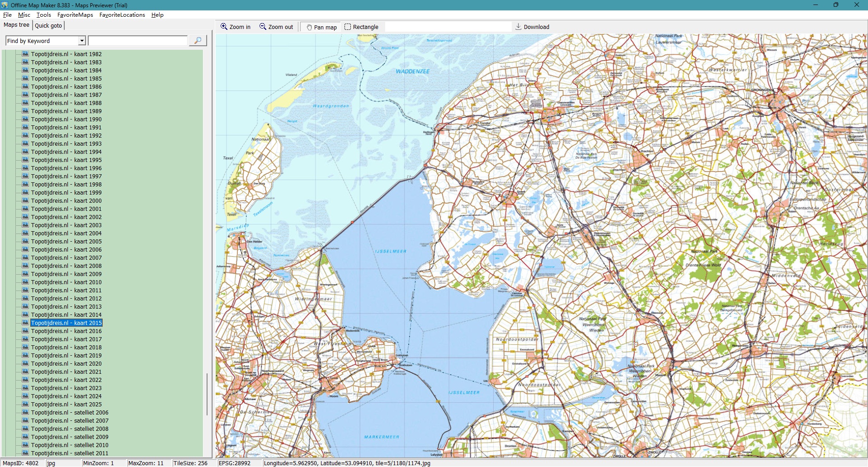868x467 pixels.
Task: Click the empty field beside Rectangle
Action: coord(448,27)
